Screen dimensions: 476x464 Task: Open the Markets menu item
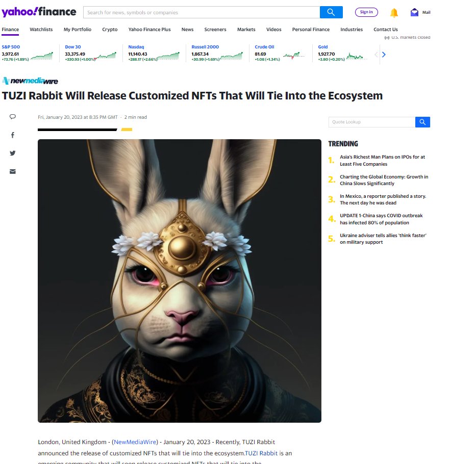pyautogui.click(x=246, y=30)
